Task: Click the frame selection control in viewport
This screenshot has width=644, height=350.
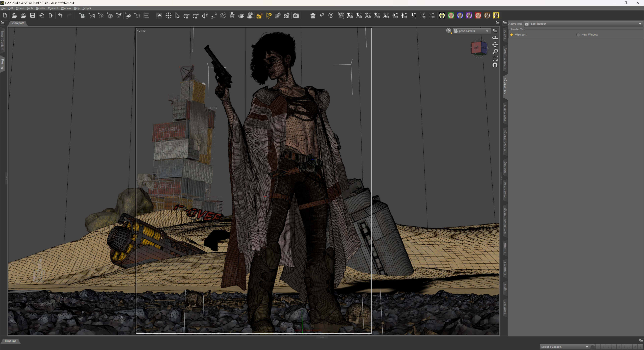Action: click(x=495, y=58)
